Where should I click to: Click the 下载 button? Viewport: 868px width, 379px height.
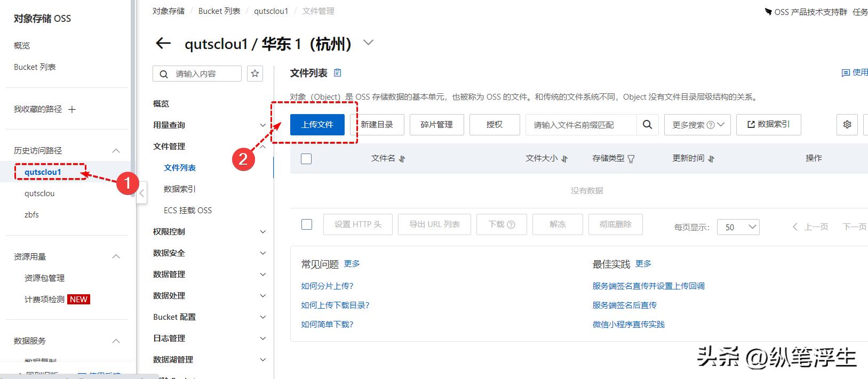[x=501, y=224]
